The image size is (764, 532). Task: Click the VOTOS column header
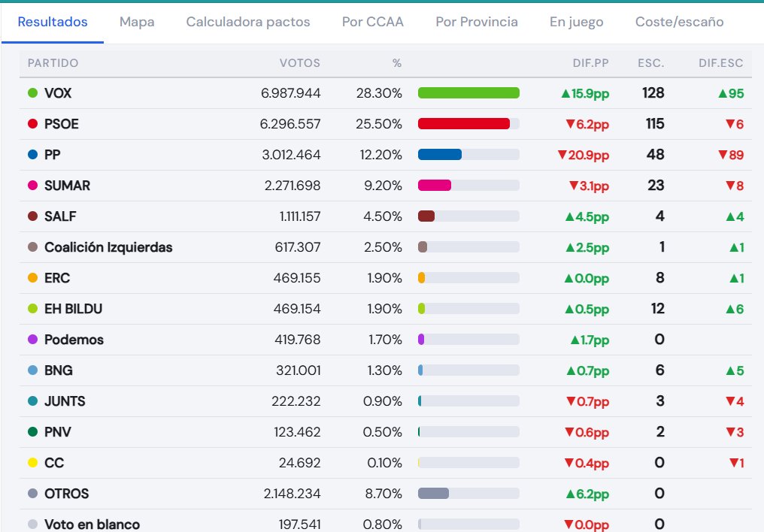click(x=299, y=63)
